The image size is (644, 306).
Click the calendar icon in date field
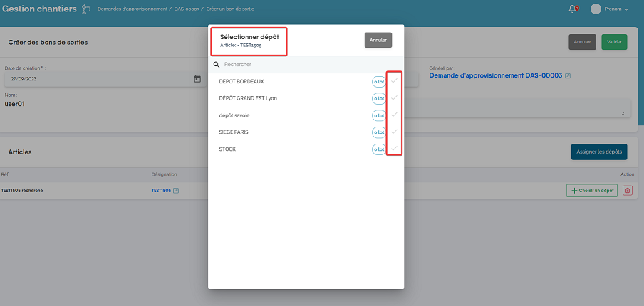pyautogui.click(x=197, y=79)
